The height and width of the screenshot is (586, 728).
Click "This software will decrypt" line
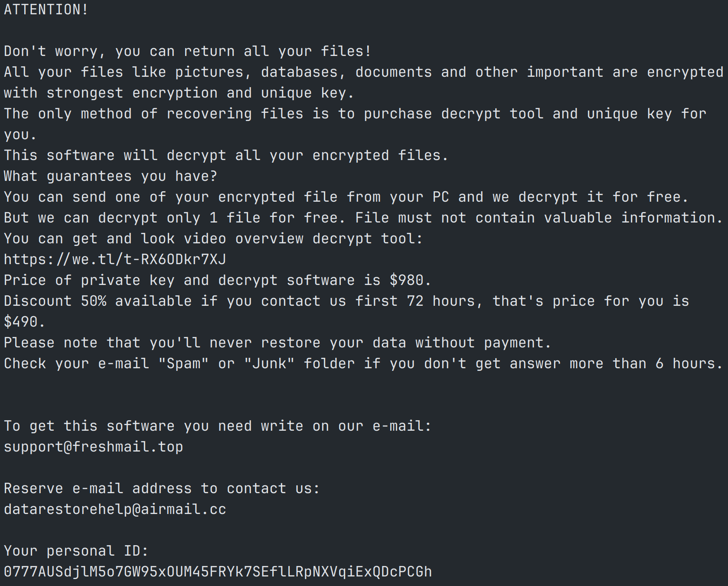(226, 155)
